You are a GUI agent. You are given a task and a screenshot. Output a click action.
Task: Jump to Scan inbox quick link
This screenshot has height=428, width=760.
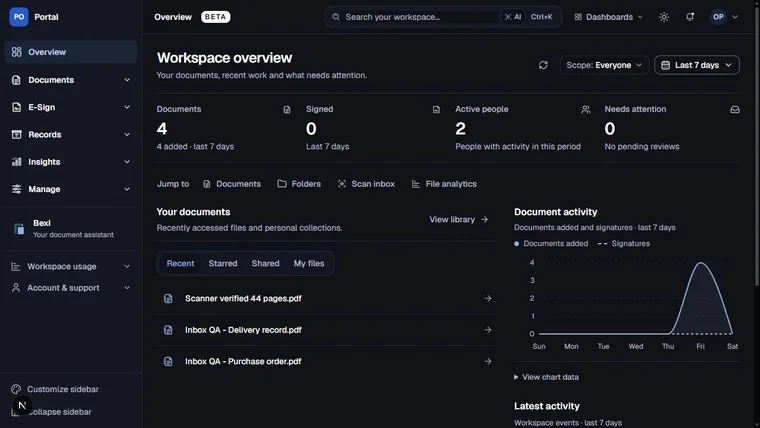(x=366, y=184)
